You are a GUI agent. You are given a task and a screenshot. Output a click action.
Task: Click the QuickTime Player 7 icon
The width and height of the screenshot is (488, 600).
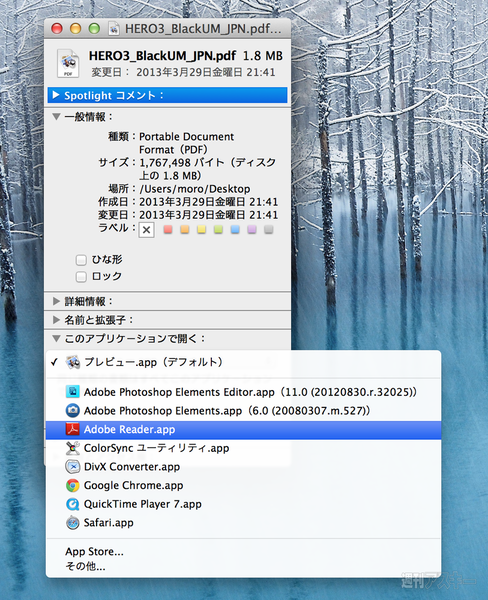tap(73, 504)
